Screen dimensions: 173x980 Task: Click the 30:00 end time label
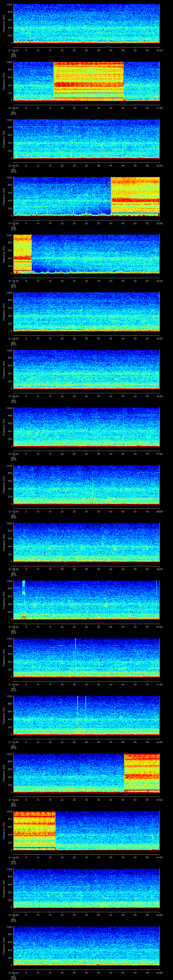click(159, 50)
